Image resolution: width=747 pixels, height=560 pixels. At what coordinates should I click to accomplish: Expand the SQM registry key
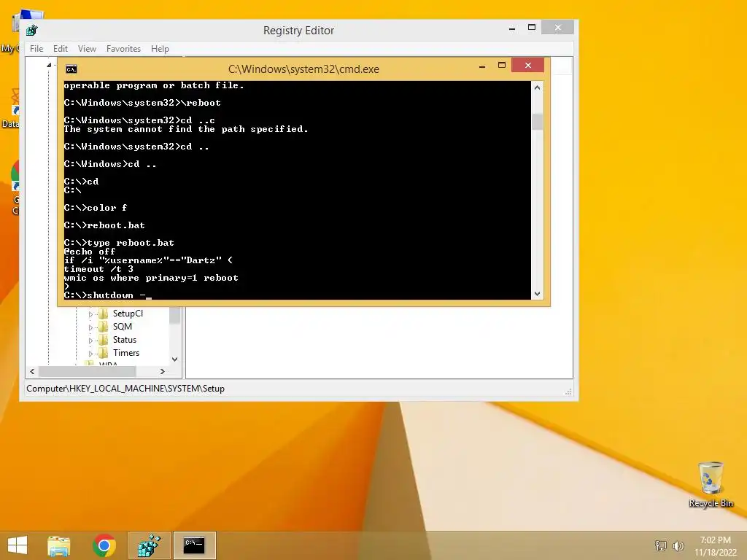tap(90, 327)
